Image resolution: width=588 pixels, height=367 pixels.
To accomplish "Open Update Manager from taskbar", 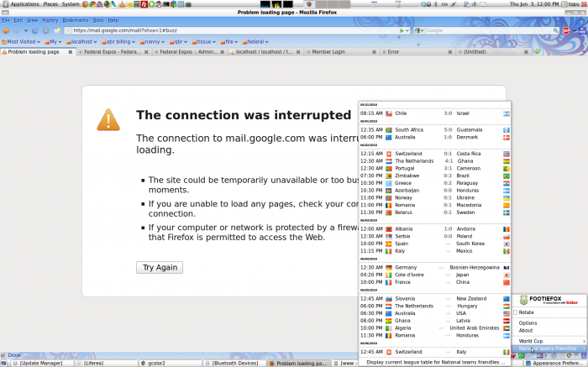I will 41,364.
